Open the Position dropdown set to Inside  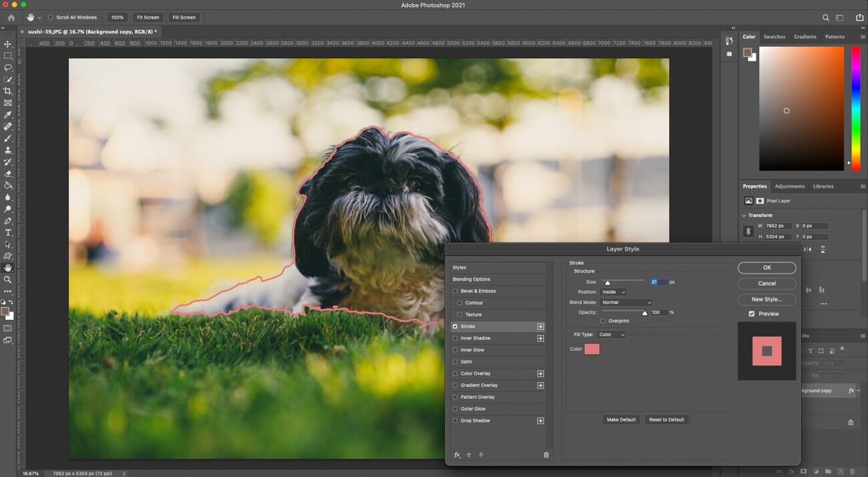click(614, 291)
